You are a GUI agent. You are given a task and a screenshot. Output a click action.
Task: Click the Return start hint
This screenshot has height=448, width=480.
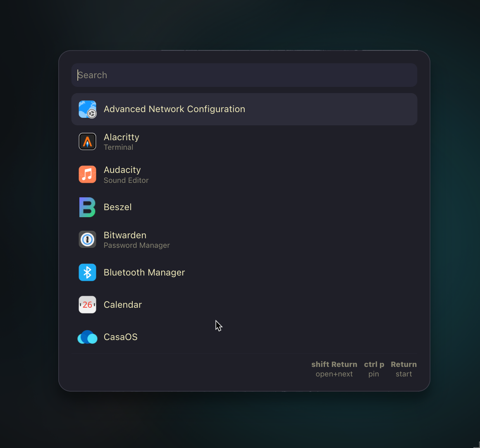point(404,369)
